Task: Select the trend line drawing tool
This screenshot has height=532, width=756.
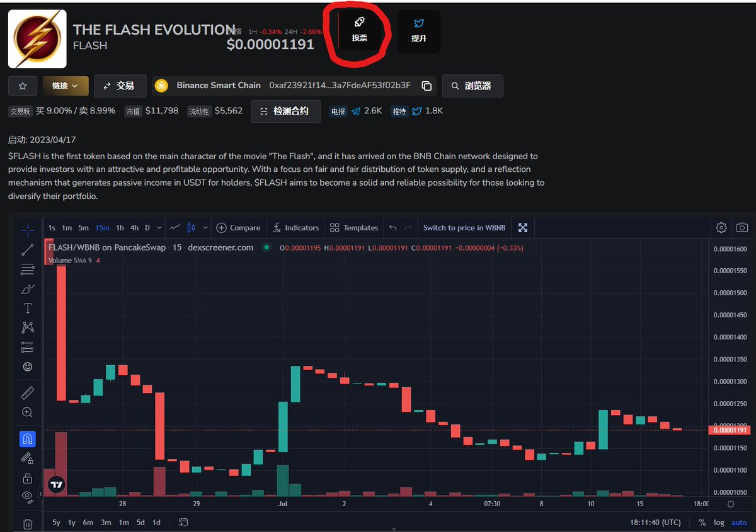Action: tap(28, 250)
